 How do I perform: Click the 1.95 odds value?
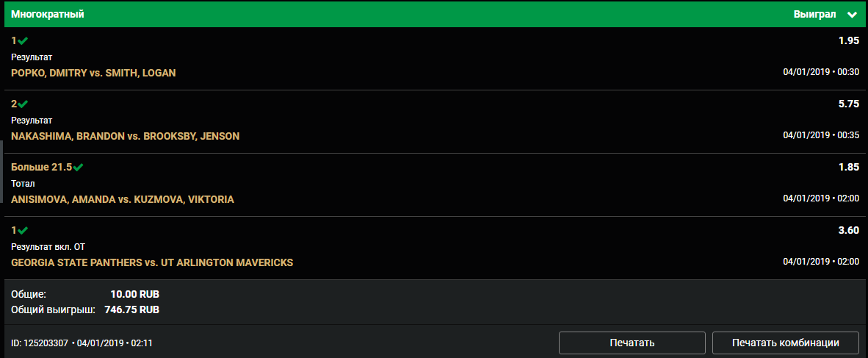(x=848, y=41)
